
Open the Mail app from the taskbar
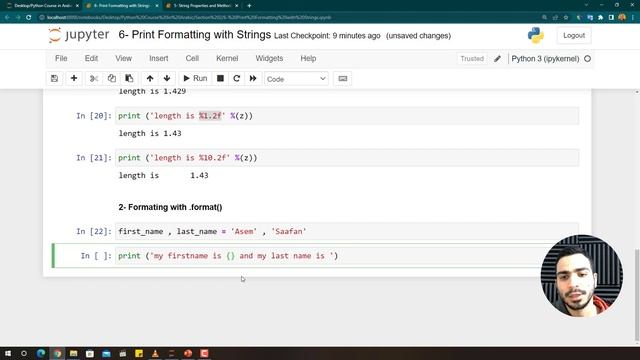(x=106, y=353)
